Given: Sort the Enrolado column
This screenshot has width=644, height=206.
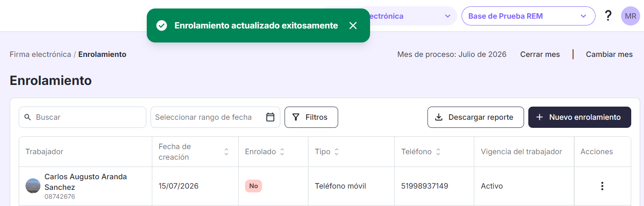Looking at the screenshot, I should tap(282, 152).
